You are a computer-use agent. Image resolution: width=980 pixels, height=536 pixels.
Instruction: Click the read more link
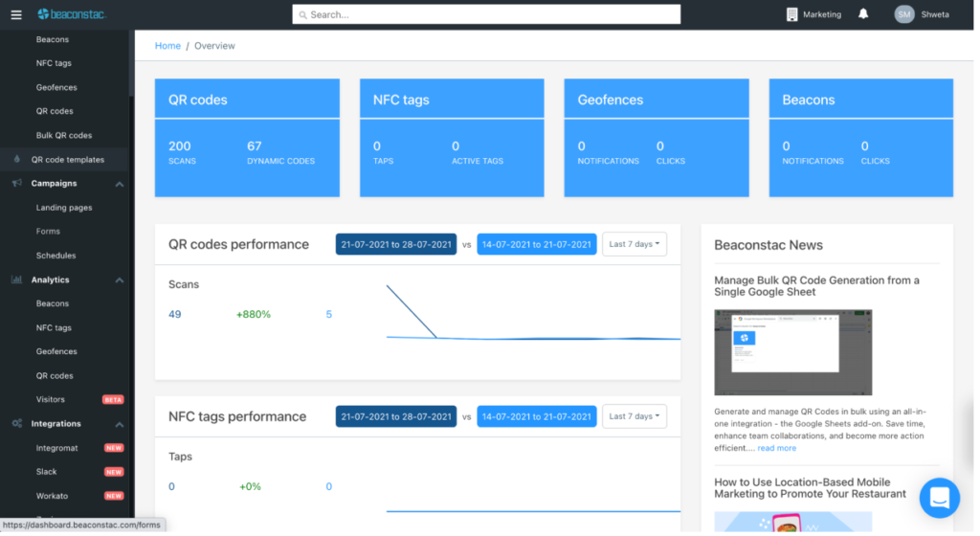[777, 449]
